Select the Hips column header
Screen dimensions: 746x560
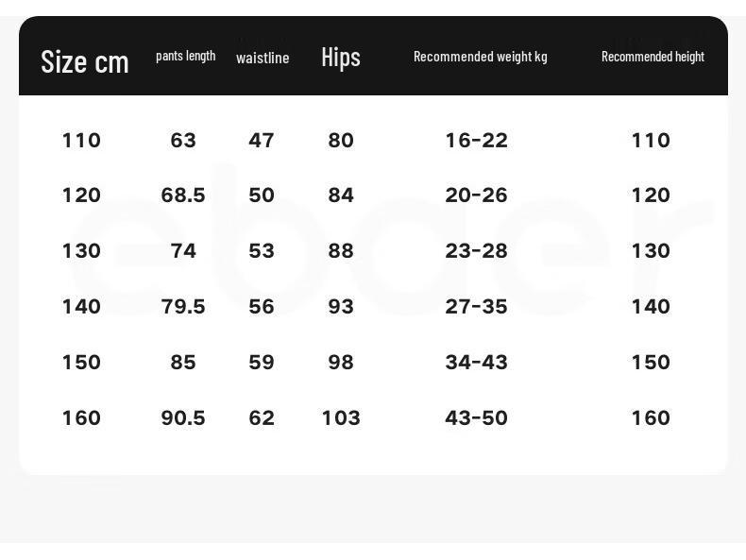pyautogui.click(x=341, y=58)
